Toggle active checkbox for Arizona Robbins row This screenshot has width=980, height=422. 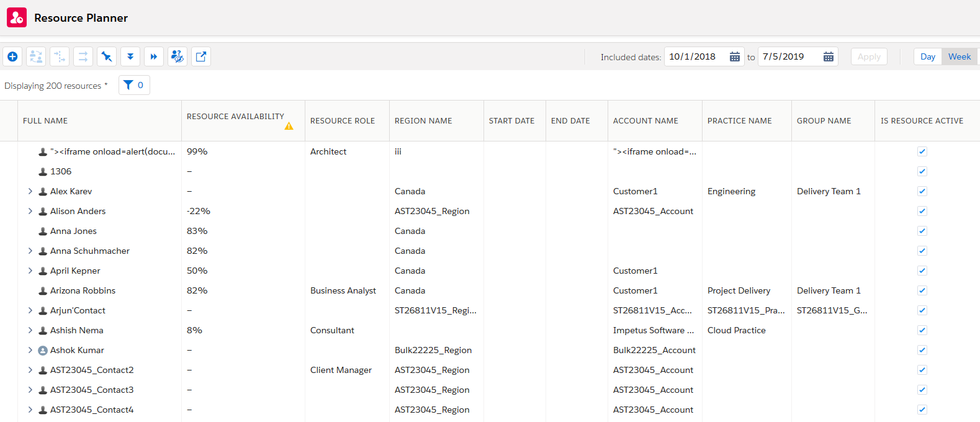[x=922, y=290]
